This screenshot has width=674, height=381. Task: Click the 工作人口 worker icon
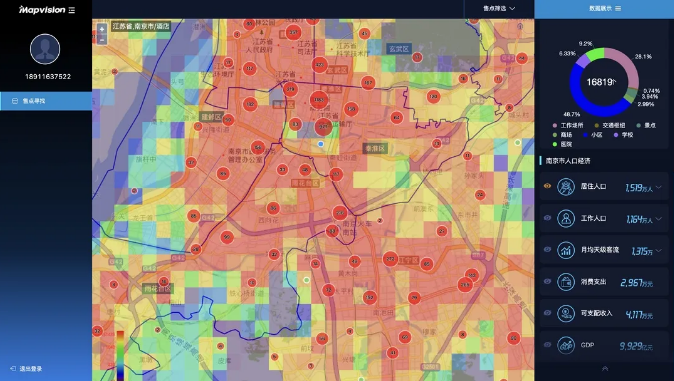click(566, 219)
